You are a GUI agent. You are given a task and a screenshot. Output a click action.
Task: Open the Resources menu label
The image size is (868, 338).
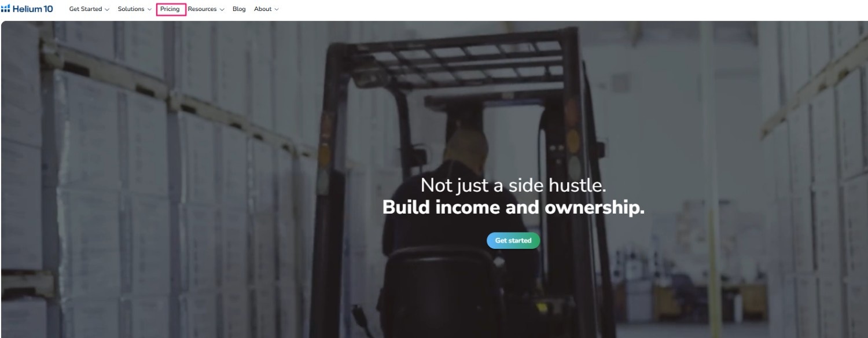point(202,9)
